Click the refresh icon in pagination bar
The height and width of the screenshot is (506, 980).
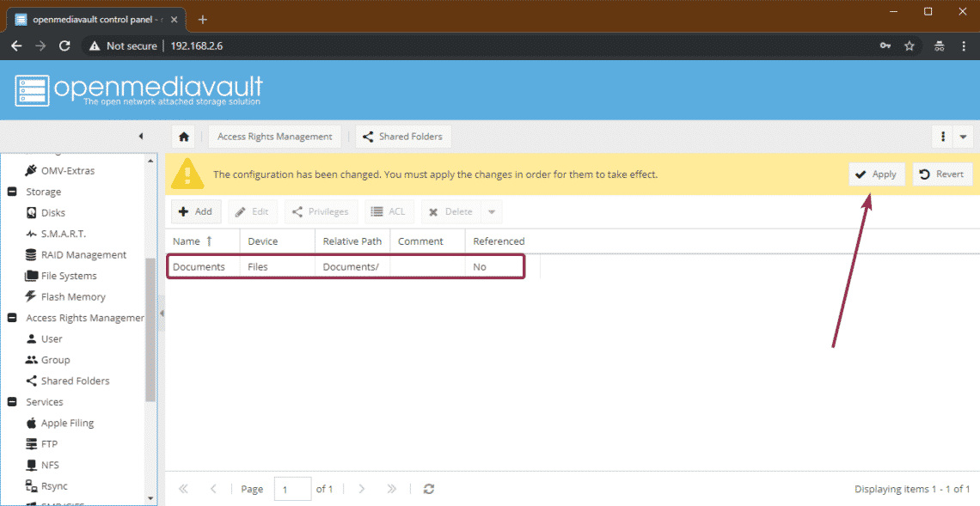(429, 489)
